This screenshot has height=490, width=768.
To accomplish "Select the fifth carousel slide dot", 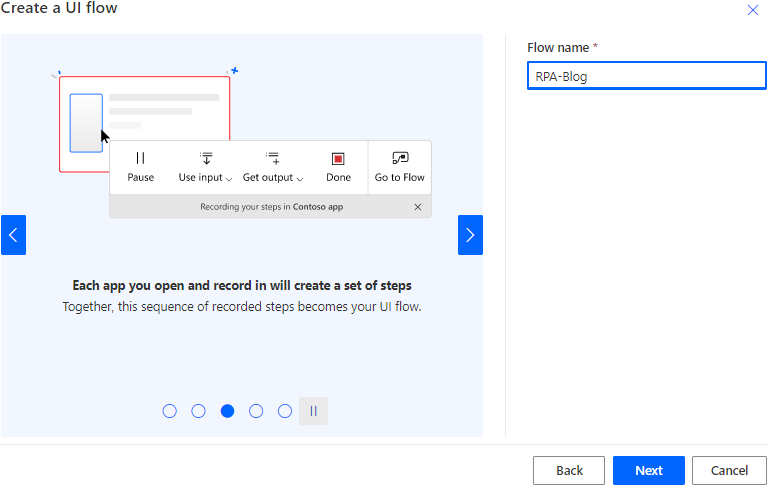I will (285, 411).
